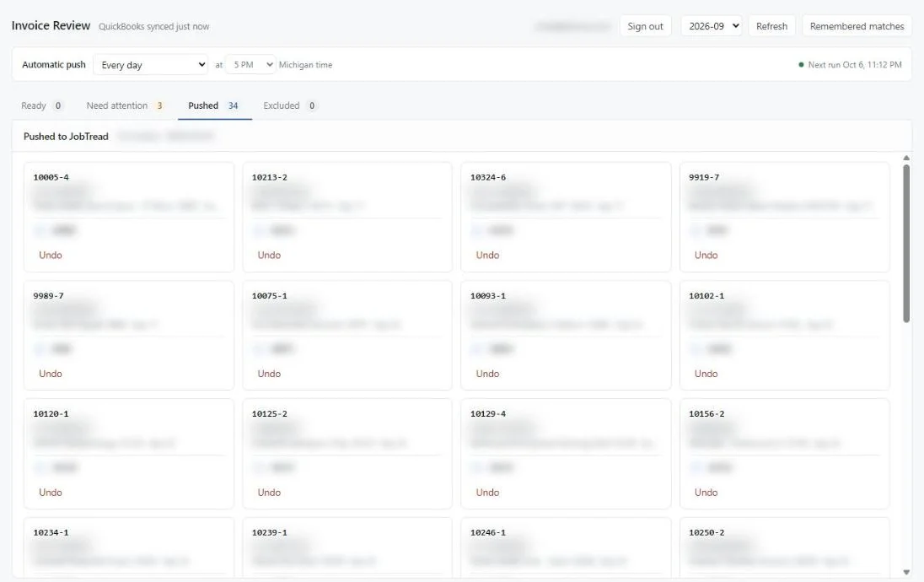Click invoice number 10250-2
This screenshot has width=924, height=582.
pos(706,532)
